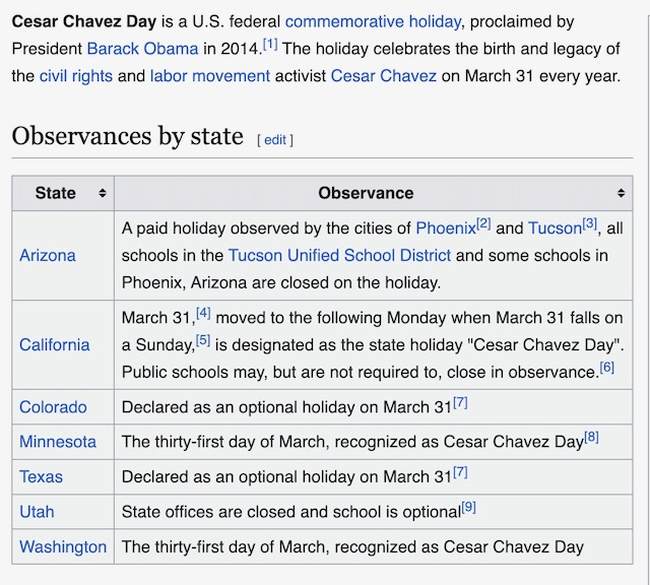The image size is (650, 585).
Task: Click the Minnesota state link
Action: [58, 441]
